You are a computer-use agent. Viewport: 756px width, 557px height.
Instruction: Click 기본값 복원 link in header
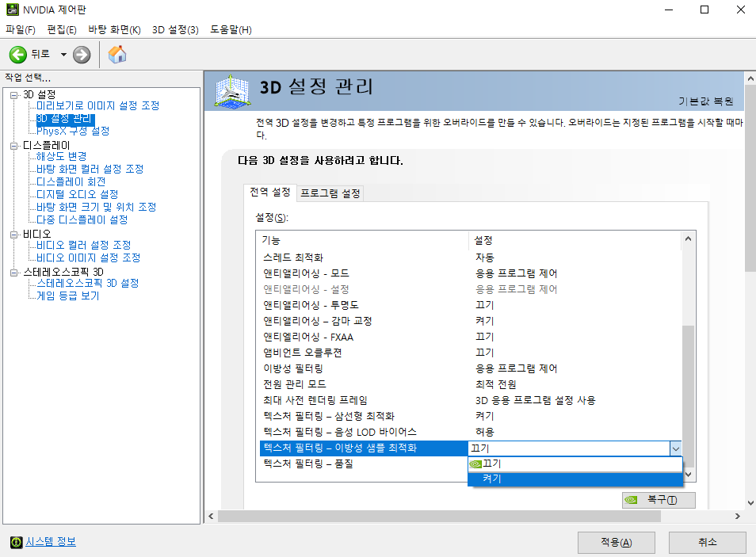(x=706, y=101)
